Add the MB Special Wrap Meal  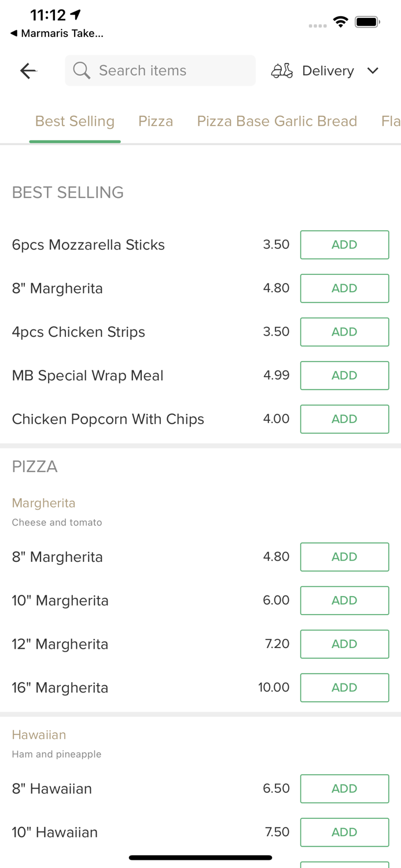coord(344,376)
